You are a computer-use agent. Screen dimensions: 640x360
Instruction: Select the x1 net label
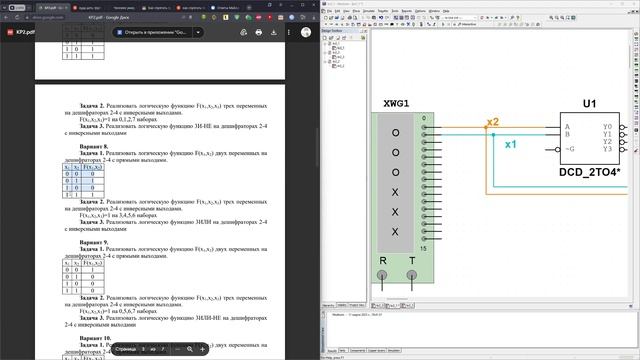coord(511,144)
